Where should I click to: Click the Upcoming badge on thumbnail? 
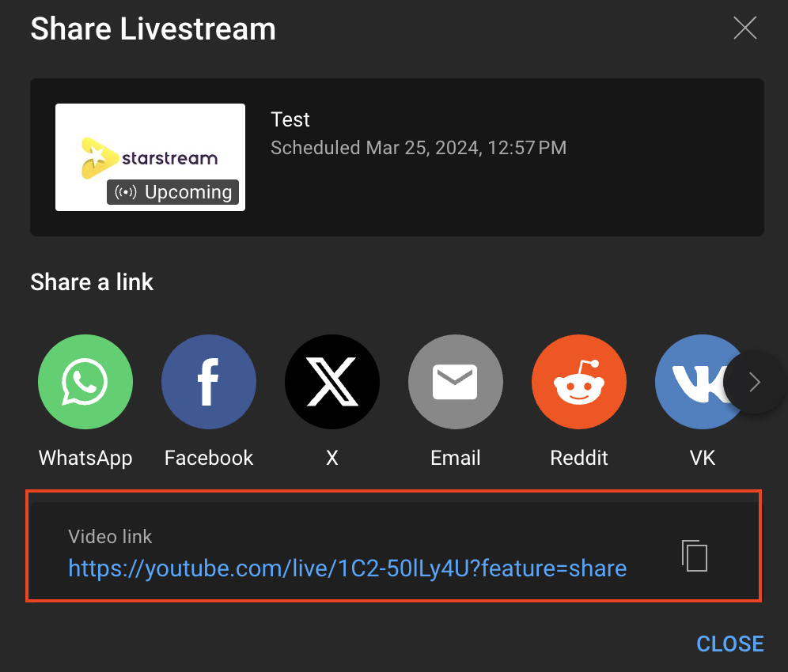tap(173, 192)
